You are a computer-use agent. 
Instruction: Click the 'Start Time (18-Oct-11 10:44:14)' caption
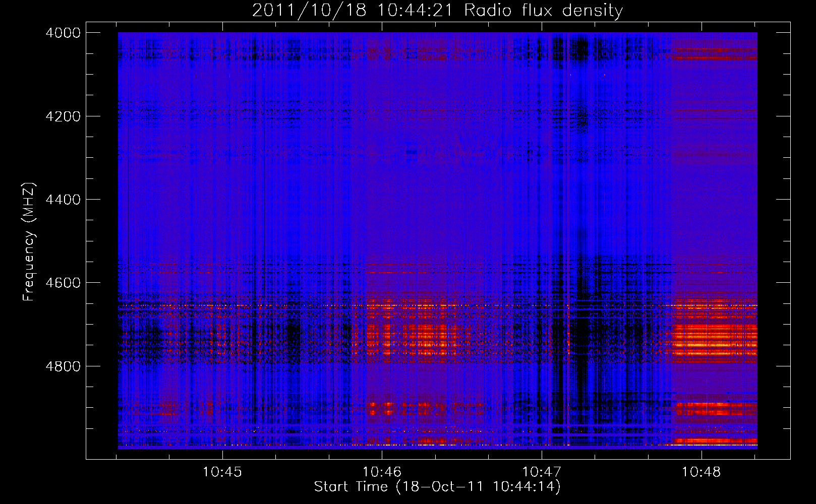click(437, 487)
